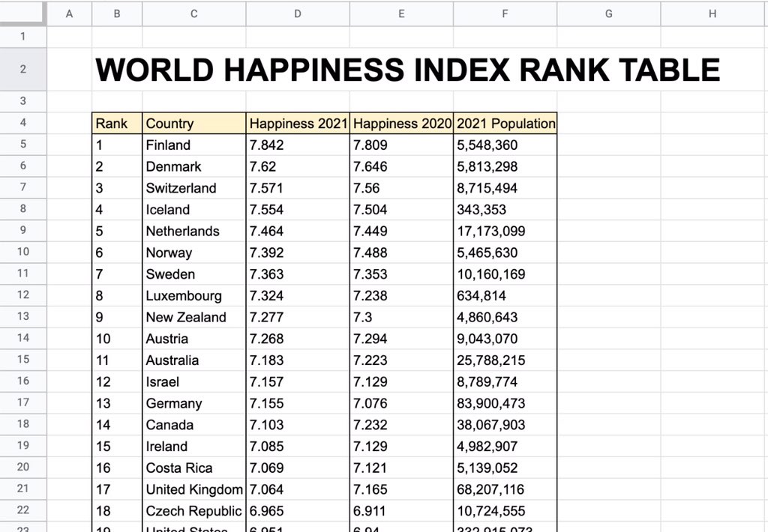This screenshot has height=532, width=768.
Task: Select row 21 header
Action: click(23, 489)
